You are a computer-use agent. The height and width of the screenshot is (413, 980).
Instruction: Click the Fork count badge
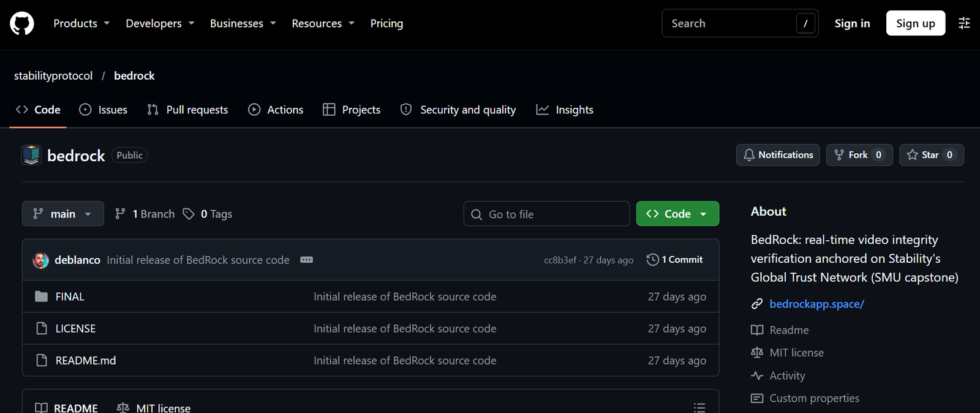[x=878, y=155]
